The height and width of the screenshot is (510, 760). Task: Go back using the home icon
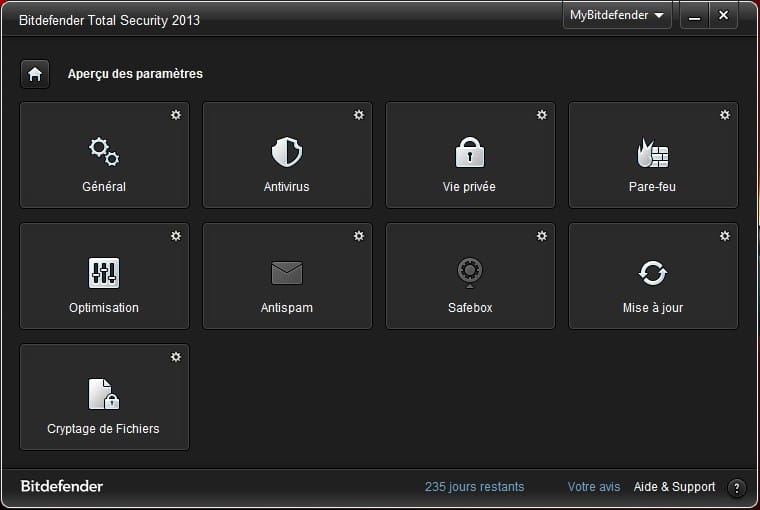[x=35, y=74]
